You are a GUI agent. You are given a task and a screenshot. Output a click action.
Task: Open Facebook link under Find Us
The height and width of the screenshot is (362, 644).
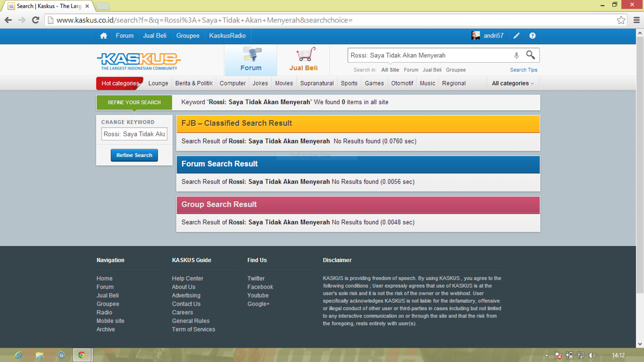pyautogui.click(x=260, y=287)
